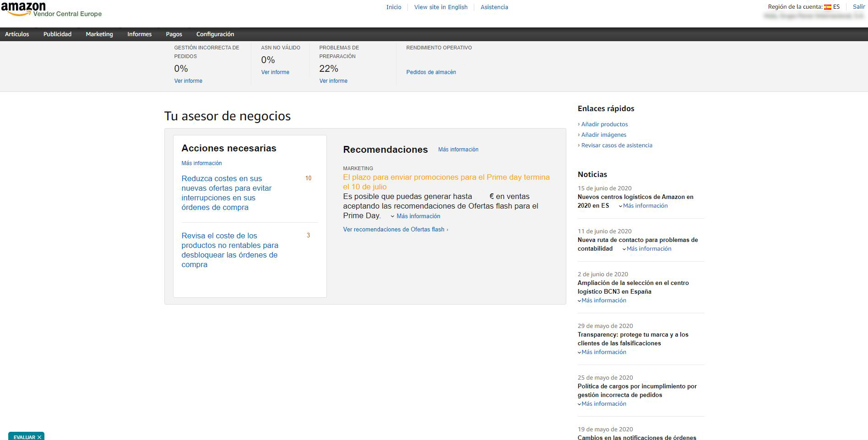Open the Pagos menu

[x=174, y=34]
